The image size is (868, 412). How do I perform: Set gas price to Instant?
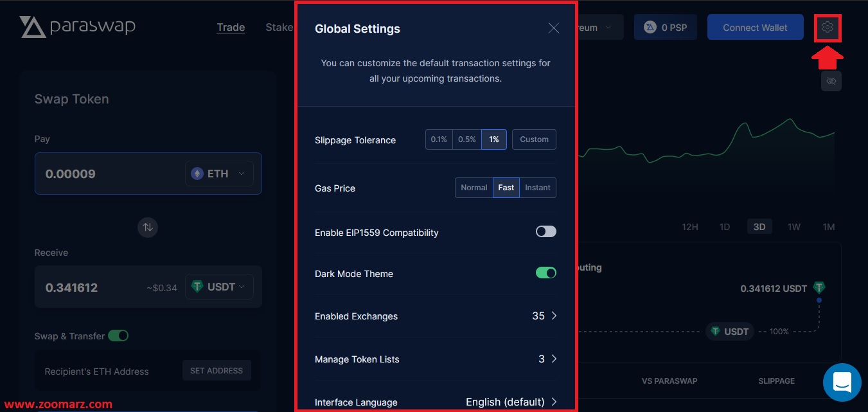538,188
